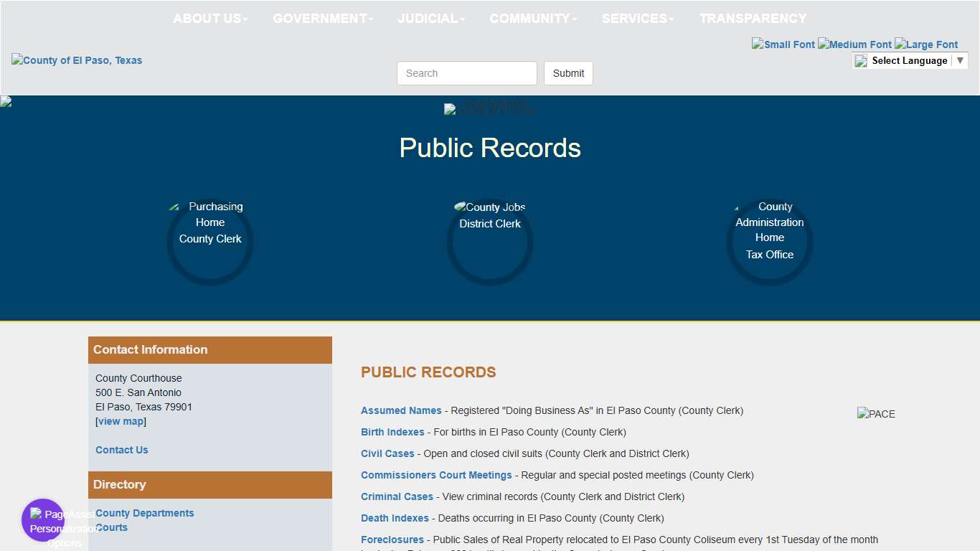The image size is (980, 551).
Task: Open Assumed Names public records
Action: [400, 410]
